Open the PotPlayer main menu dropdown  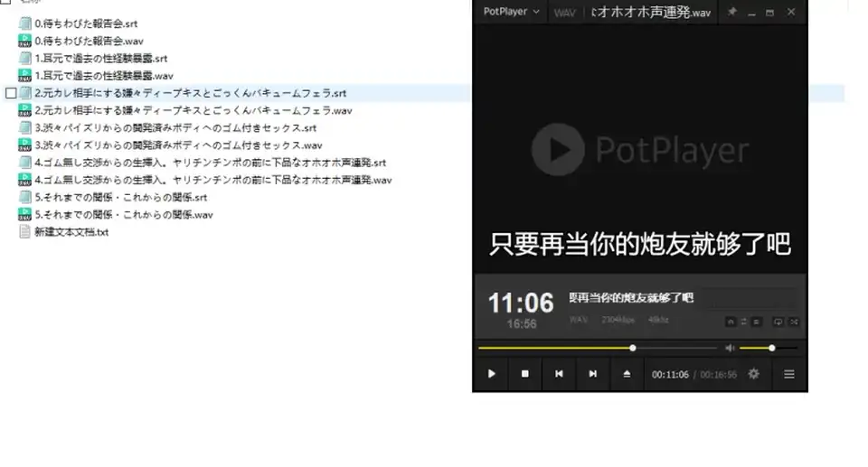511,12
